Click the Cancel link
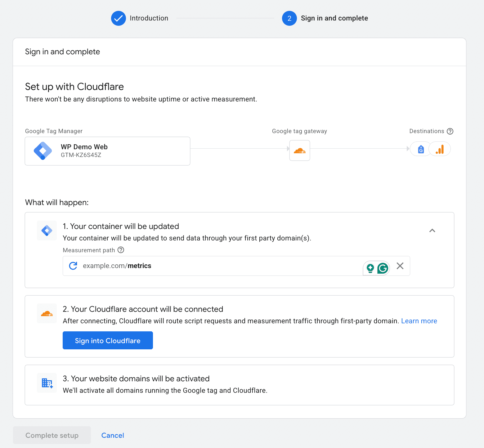Image resolution: width=484 pixels, height=448 pixels. click(x=113, y=435)
